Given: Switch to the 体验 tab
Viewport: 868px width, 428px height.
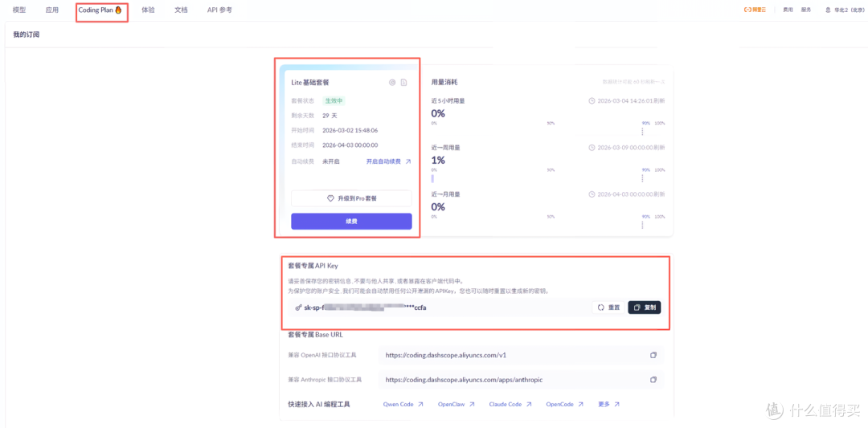Looking at the screenshot, I should [x=148, y=10].
